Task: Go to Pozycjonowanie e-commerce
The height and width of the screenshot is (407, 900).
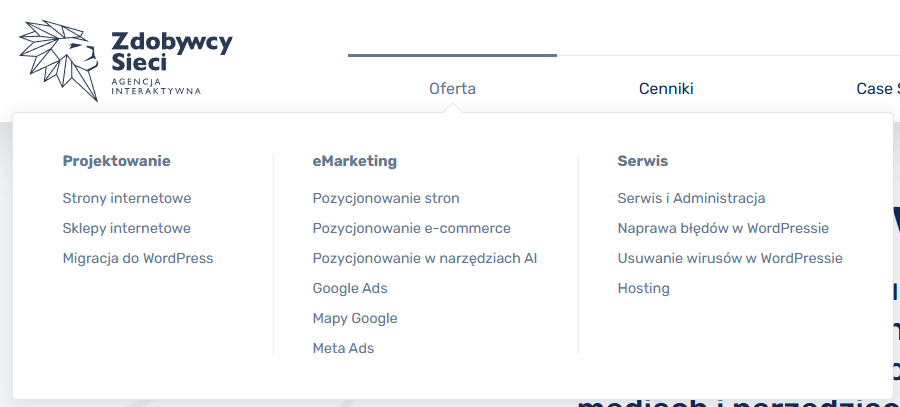Action: pyautogui.click(x=412, y=228)
